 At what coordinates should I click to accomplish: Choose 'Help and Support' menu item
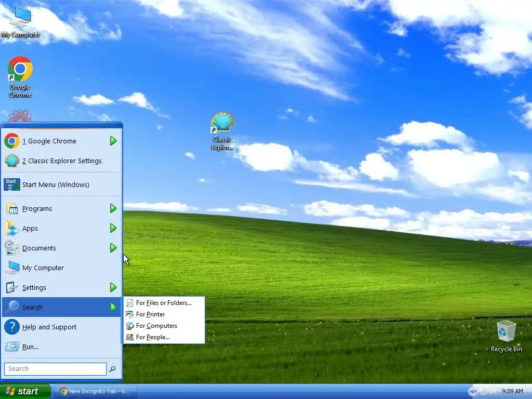61,327
